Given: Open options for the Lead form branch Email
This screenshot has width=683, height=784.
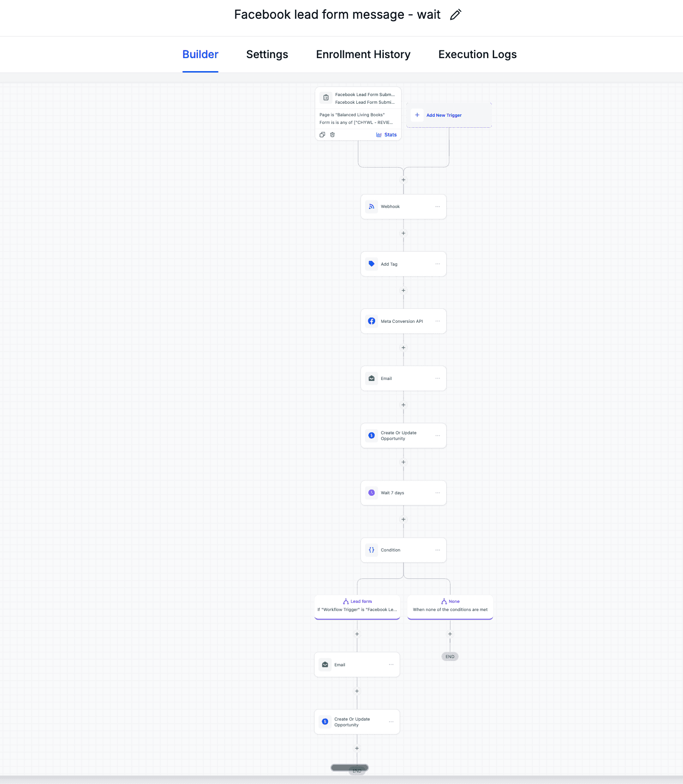Looking at the screenshot, I should [391, 664].
